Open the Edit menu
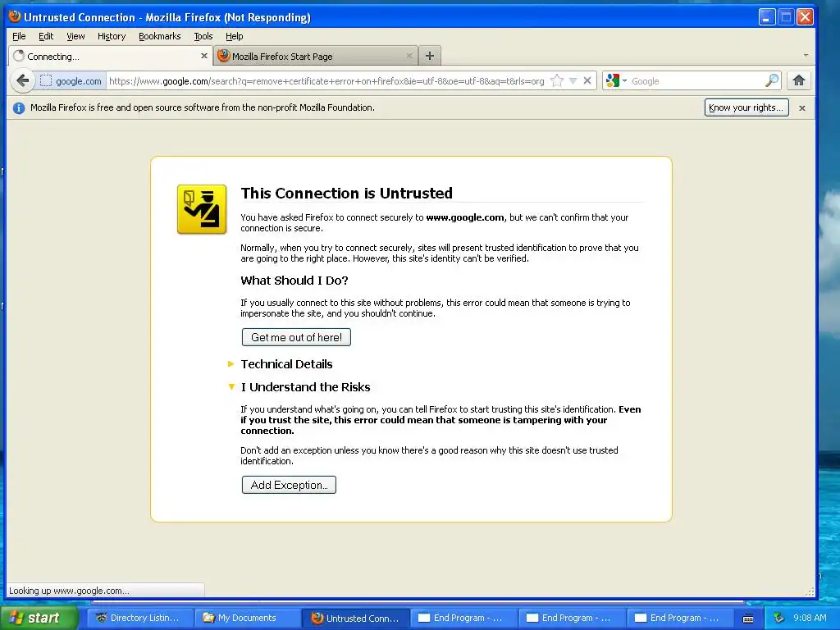 click(x=46, y=36)
